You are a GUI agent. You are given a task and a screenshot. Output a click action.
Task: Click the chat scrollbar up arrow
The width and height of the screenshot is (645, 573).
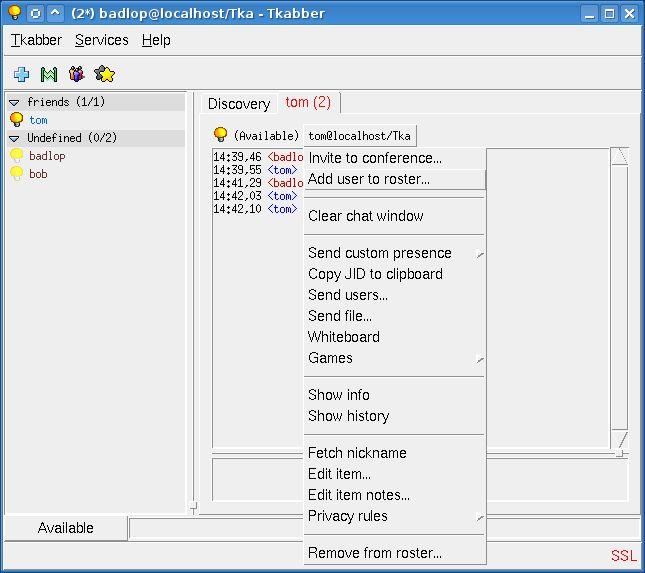(x=619, y=156)
